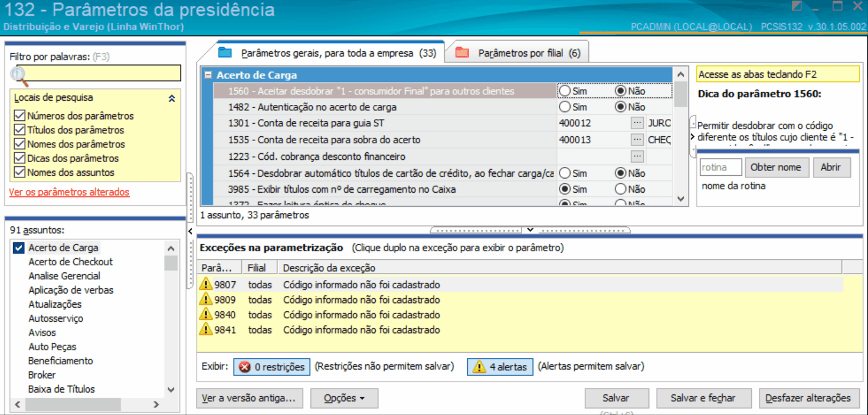Click the blue folder icon on Parâmetros gerais tab
The width and height of the screenshot is (868, 415).
click(x=225, y=52)
